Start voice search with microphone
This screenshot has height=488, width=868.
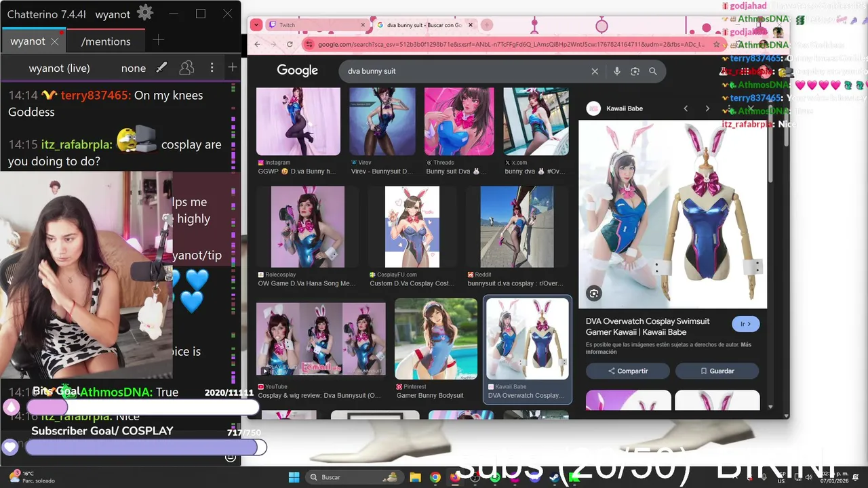[x=616, y=71]
